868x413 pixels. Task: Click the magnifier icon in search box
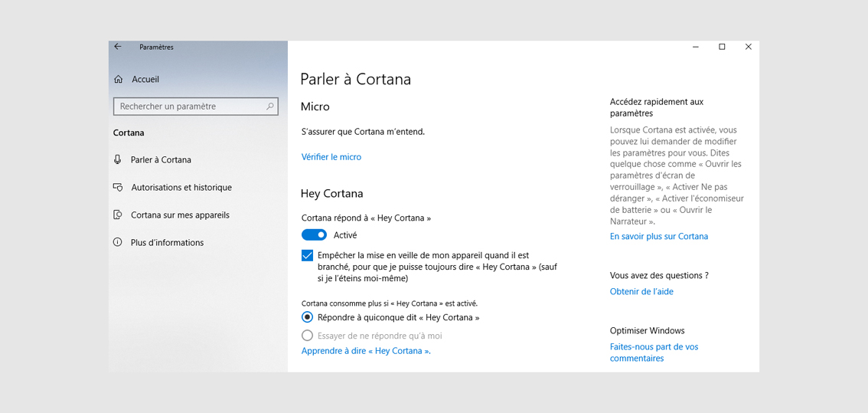270,106
